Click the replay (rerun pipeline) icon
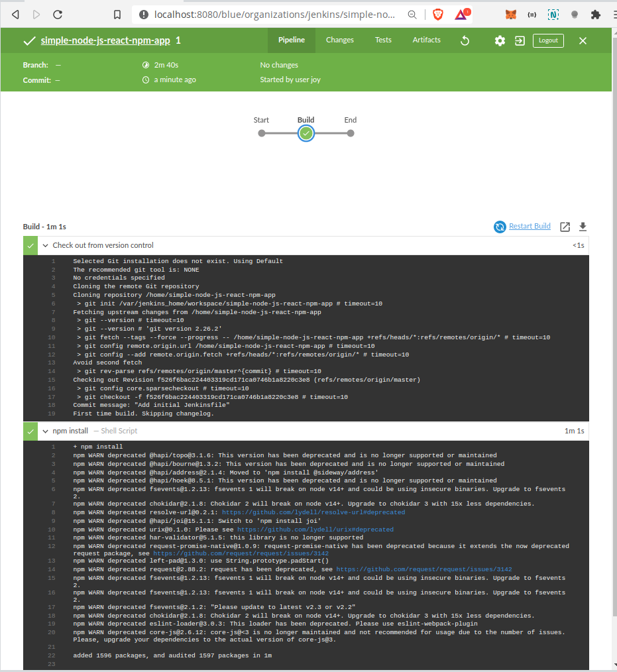The height and width of the screenshot is (672, 617). coord(465,40)
